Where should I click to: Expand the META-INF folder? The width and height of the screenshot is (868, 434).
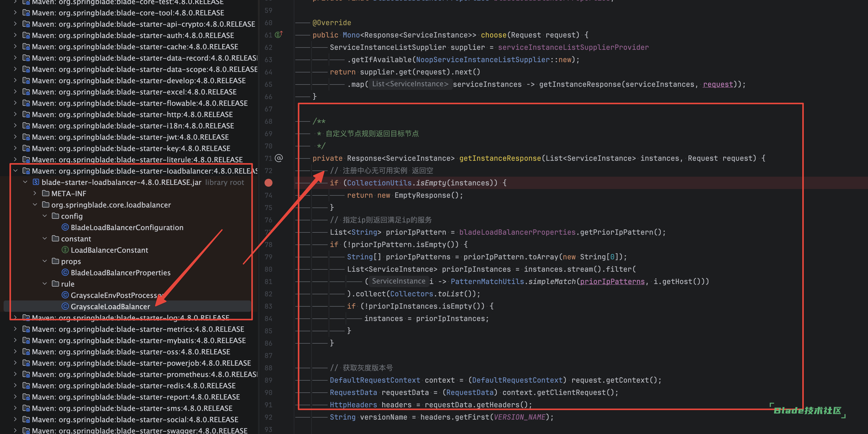[x=35, y=193]
